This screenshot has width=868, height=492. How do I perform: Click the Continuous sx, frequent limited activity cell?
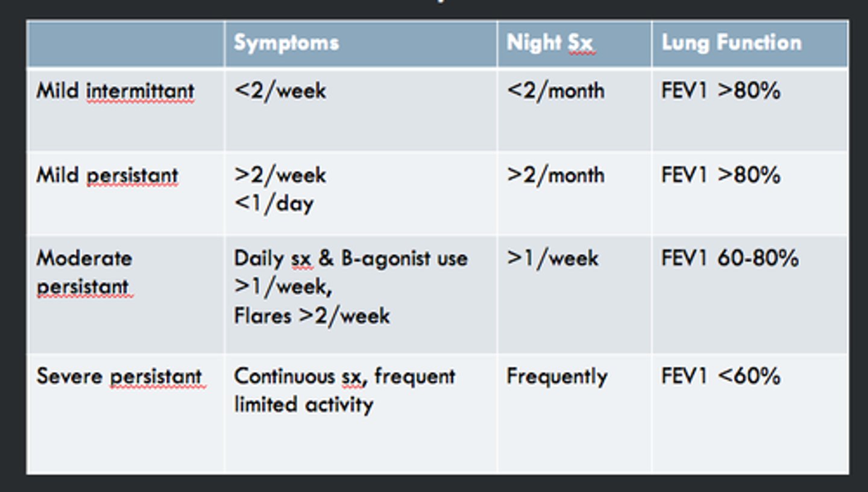point(345,390)
